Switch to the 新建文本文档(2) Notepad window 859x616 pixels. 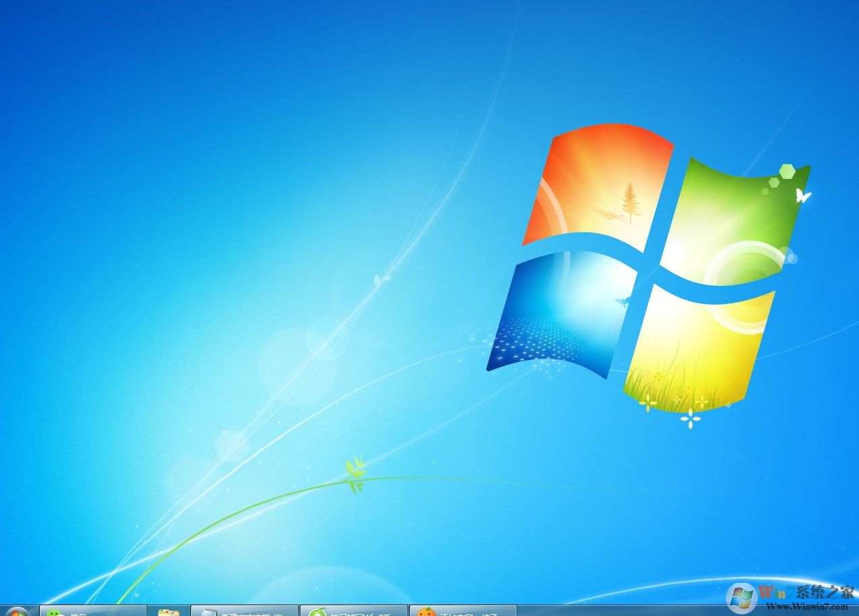tap(243, 610)
